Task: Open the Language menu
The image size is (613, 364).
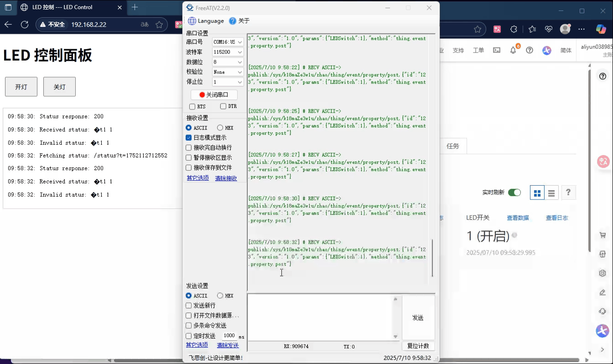Action: pyautogui.click(x=206, y=21)
